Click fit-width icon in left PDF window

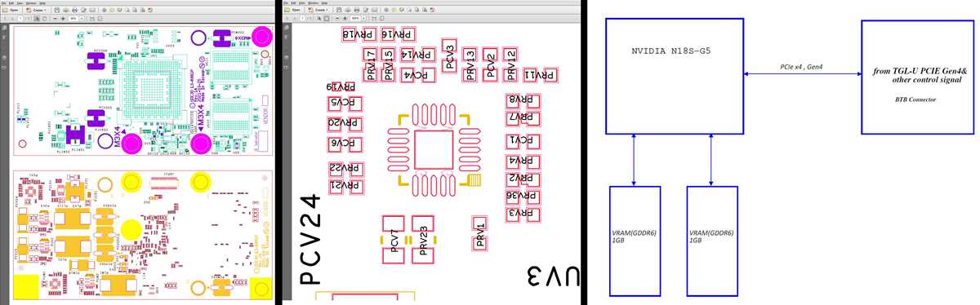(91, 18)
